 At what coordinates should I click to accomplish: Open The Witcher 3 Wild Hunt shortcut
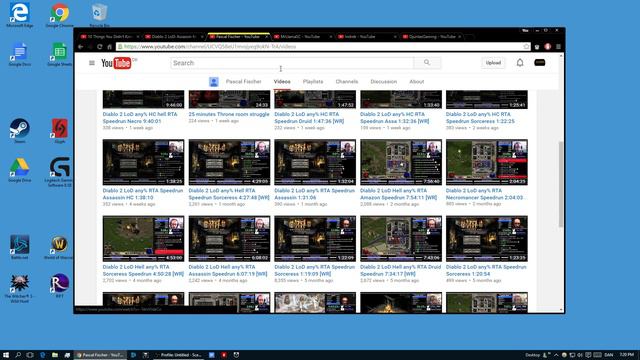coord(20,288)
